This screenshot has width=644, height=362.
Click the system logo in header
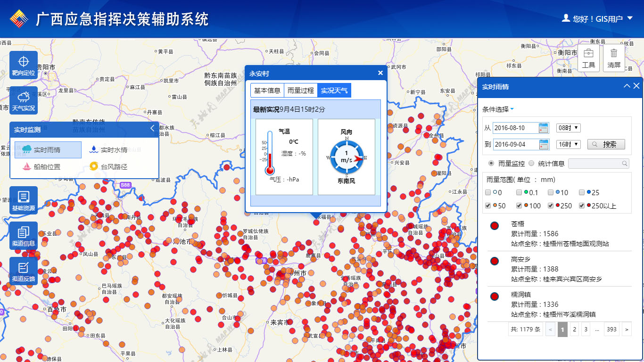point(19,19)
